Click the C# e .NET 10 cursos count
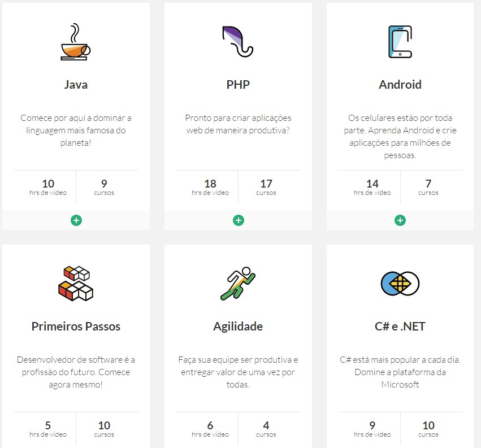The image size is (481, 448). (x=428, y=429)
